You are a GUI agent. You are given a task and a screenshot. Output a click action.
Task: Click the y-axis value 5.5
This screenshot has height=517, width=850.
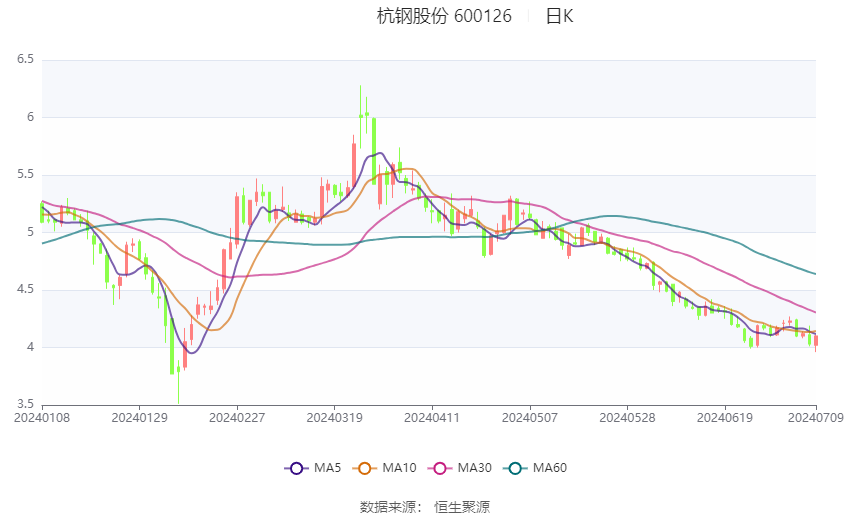[x=25, y=175]
